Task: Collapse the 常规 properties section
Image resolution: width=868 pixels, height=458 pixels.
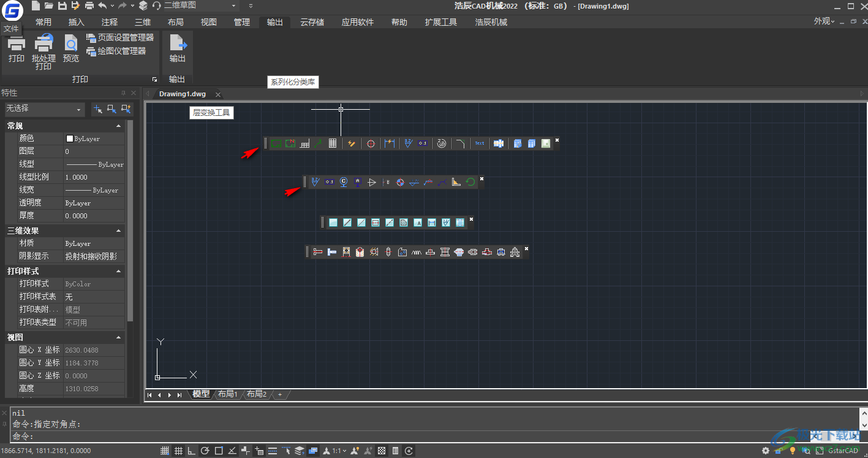Action: 118,126
